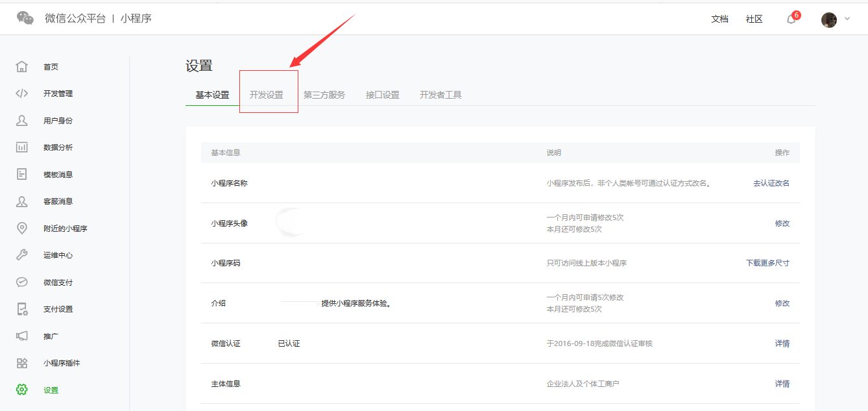Image resolution: width=868 pixels, height=411 pixels.
Task: Open the 开发者工具 tab
Action: coord(440,95)
